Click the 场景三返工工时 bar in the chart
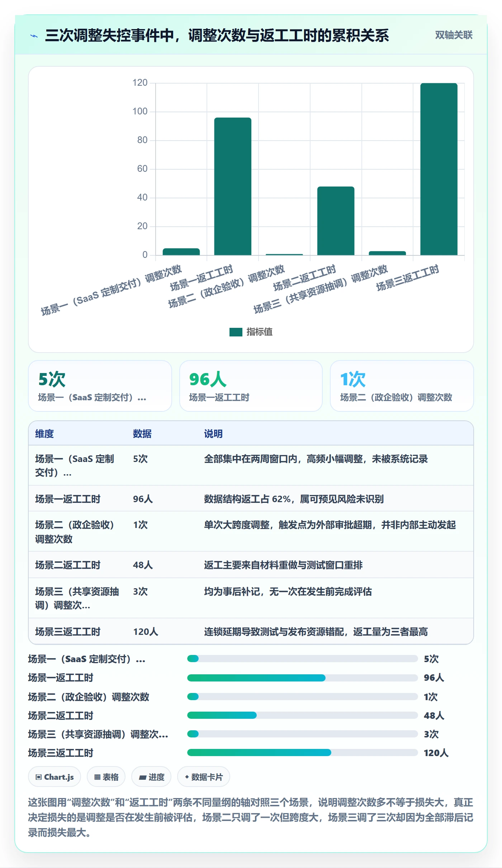The image size is (502, 868). pos(439,169)
